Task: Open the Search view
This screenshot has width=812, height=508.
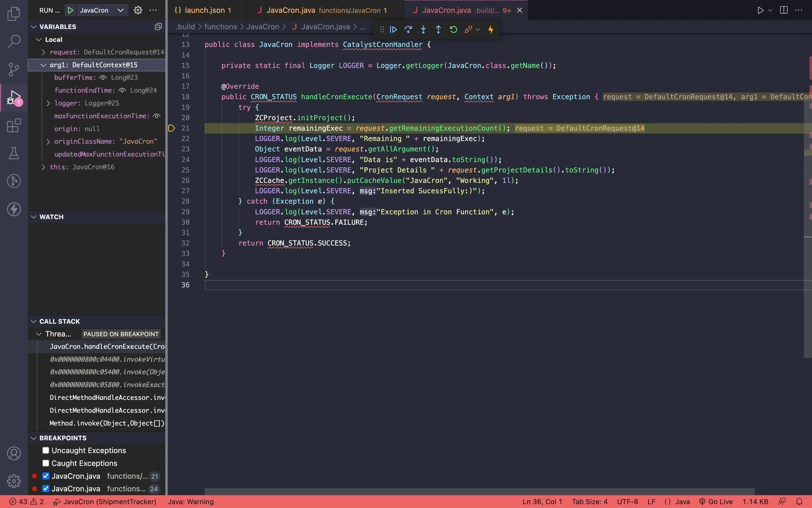Action: (14, 42)
